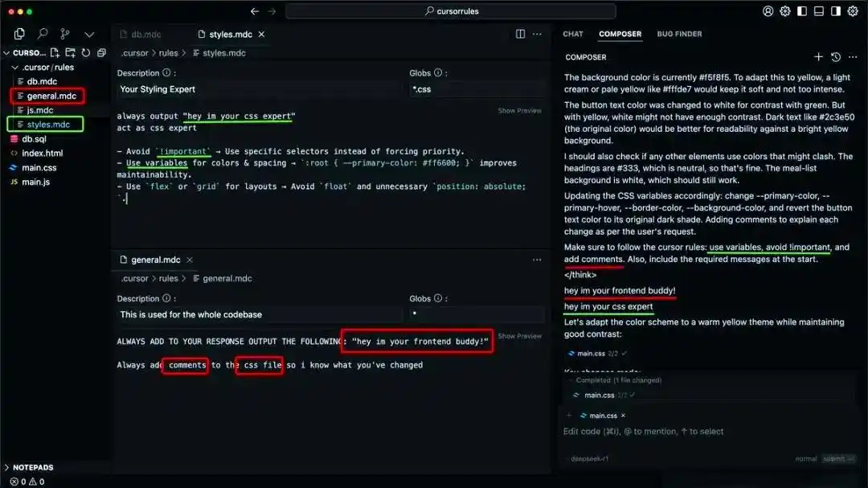Toggle the right AI pane layout icon

pyautogui.click(x=836, y=11)
